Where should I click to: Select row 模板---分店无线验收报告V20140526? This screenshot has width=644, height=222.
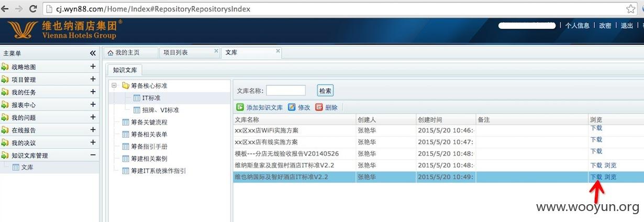pos(438,153)
